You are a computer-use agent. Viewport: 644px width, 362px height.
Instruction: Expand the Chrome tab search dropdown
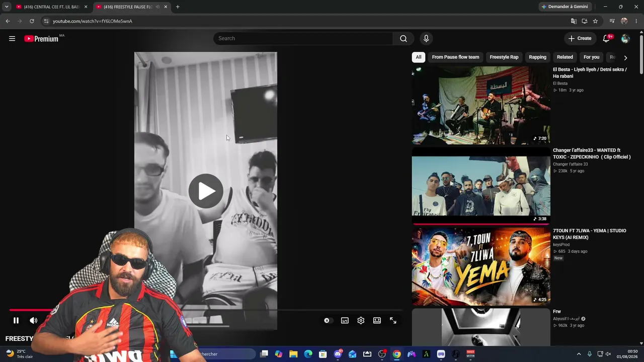pos(7,7)
